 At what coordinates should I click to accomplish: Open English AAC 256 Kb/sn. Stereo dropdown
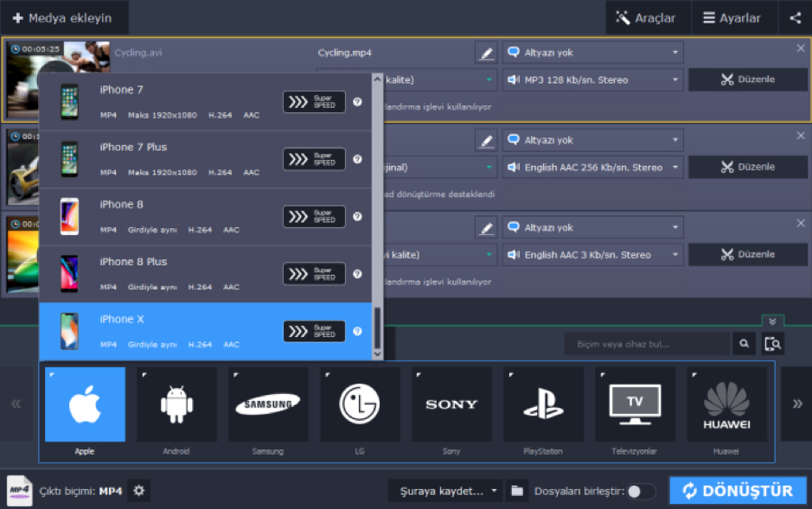tap(593, 167)
